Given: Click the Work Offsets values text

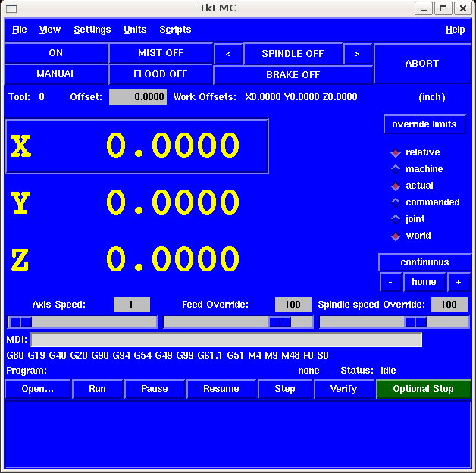Looking at the screenshot, I should [x=301, y=97].
